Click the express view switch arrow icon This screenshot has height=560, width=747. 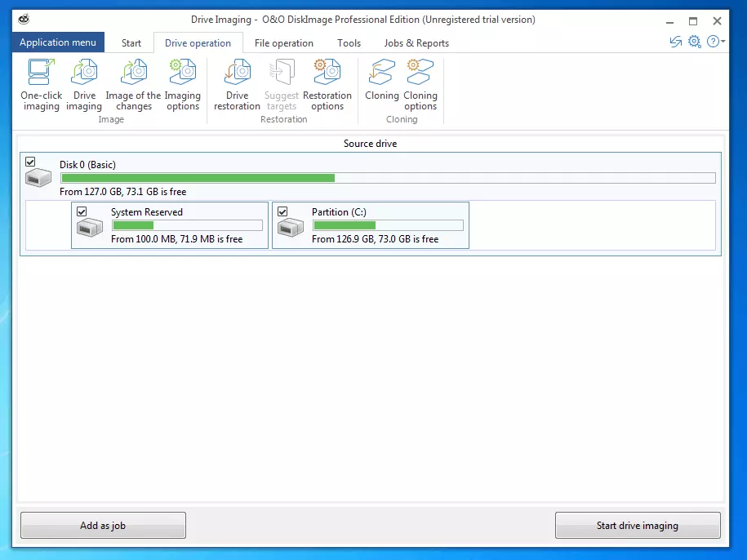click(675, 42)
